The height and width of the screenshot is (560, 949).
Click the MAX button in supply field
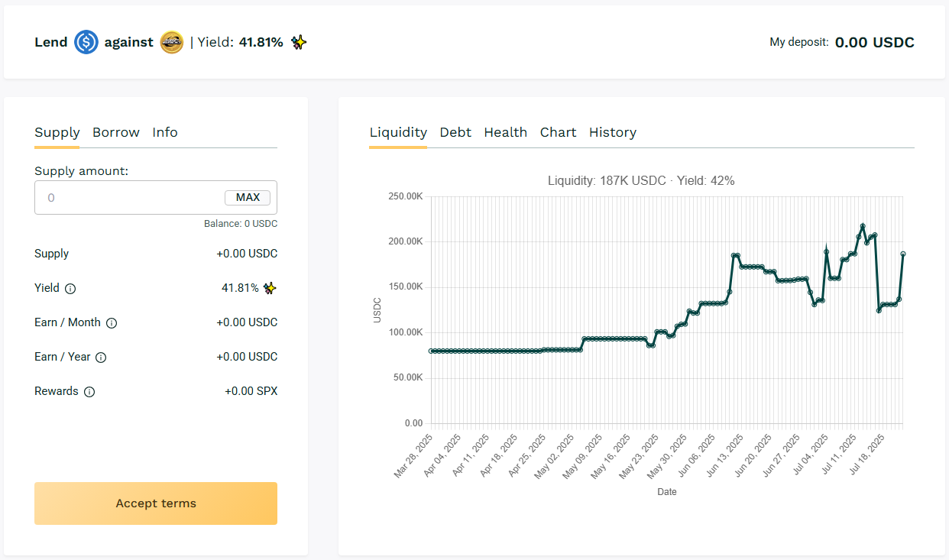tap(248, 197)
